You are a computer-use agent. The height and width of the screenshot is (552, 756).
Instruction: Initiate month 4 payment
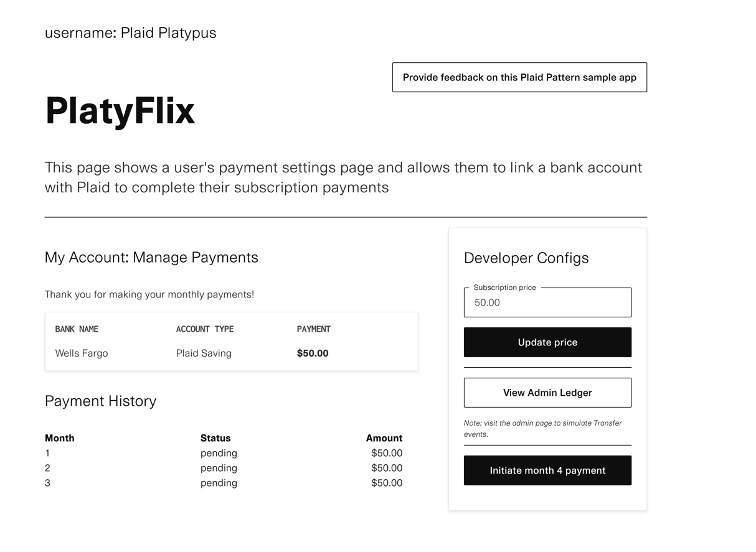click(547, 470)
